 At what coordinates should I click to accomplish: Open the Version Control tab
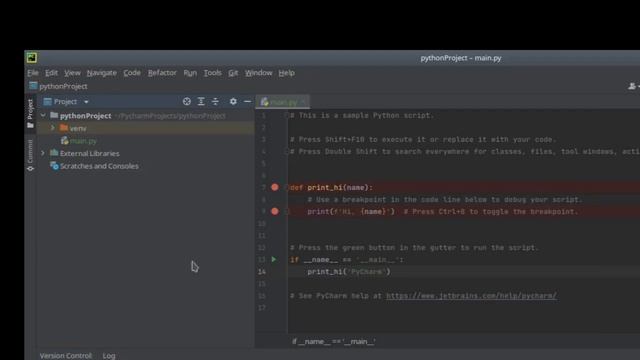(66, 356)
